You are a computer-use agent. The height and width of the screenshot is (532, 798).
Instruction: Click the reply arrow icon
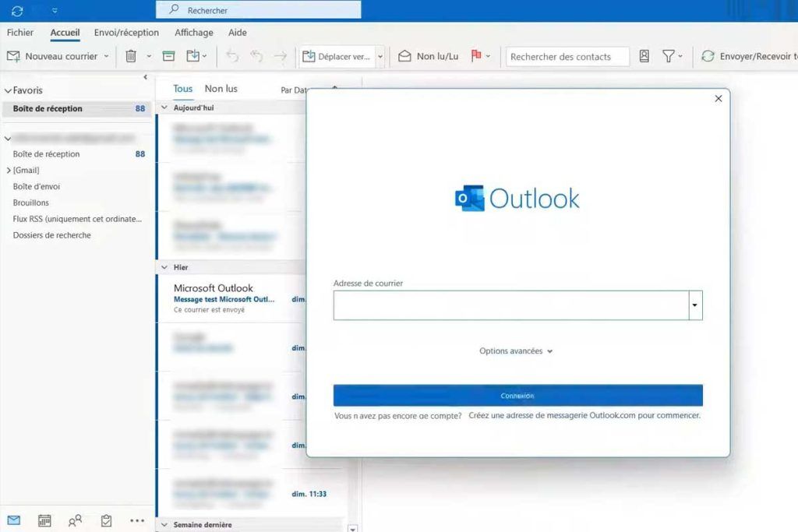pos(232,56)
